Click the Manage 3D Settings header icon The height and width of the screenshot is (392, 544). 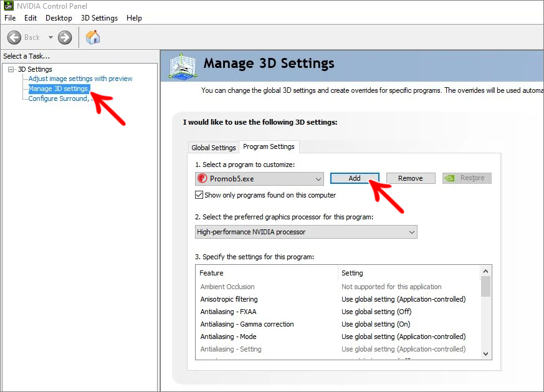[x=183, y=66]
